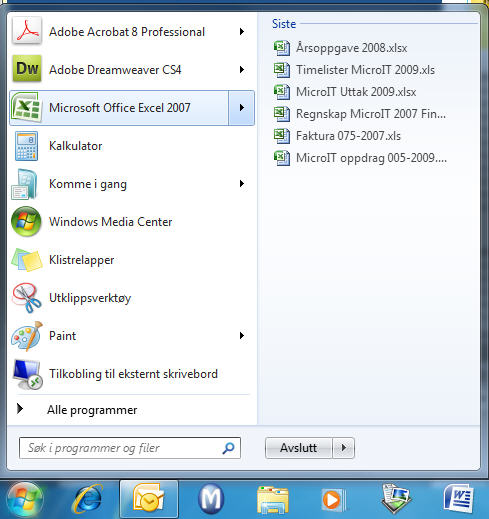This screenshot has width=489, height=519.
Task: Start Utklippsverktøy snipping tool icon
Action: [x=27, y=298]
